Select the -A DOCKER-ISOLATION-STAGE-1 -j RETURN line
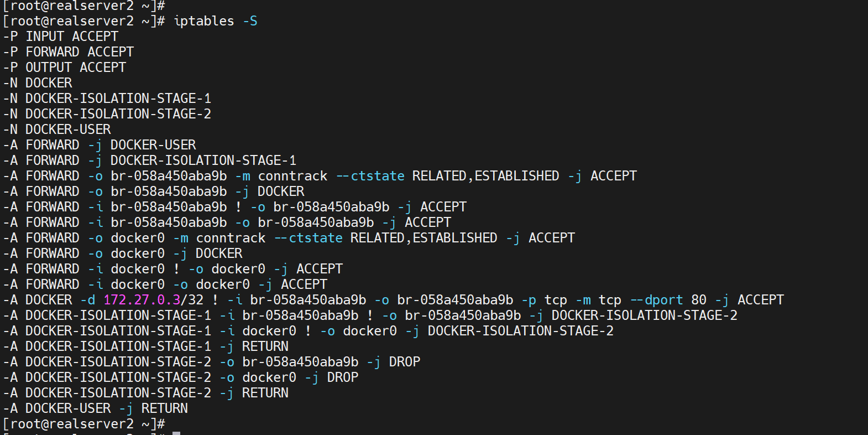This screenshot has height=435, width=868. [x=146, y=346]
